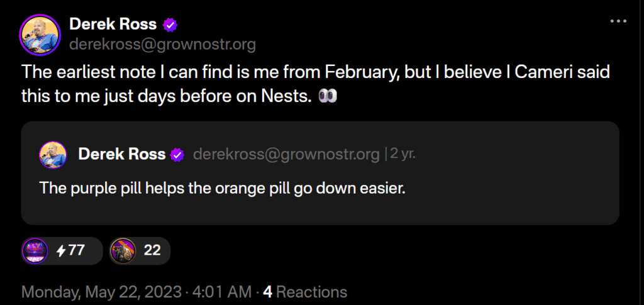
Task: Open the "4 Reactions" list
Action: pyautogui.click(x=305, y=292)
